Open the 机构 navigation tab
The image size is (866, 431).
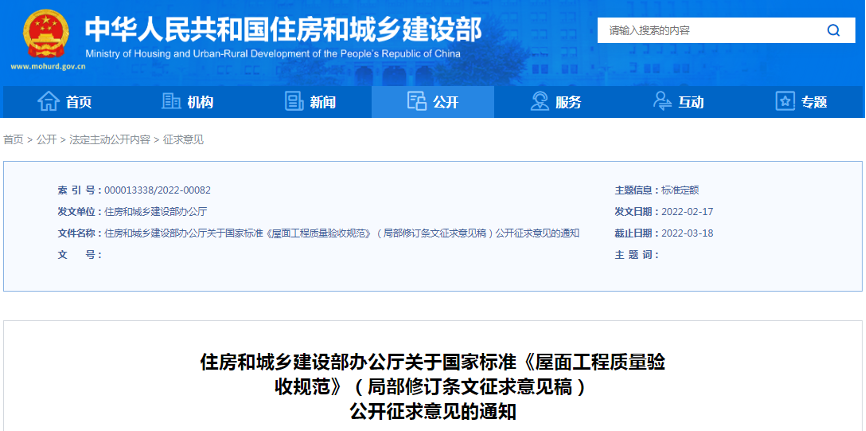coord(188,102)
